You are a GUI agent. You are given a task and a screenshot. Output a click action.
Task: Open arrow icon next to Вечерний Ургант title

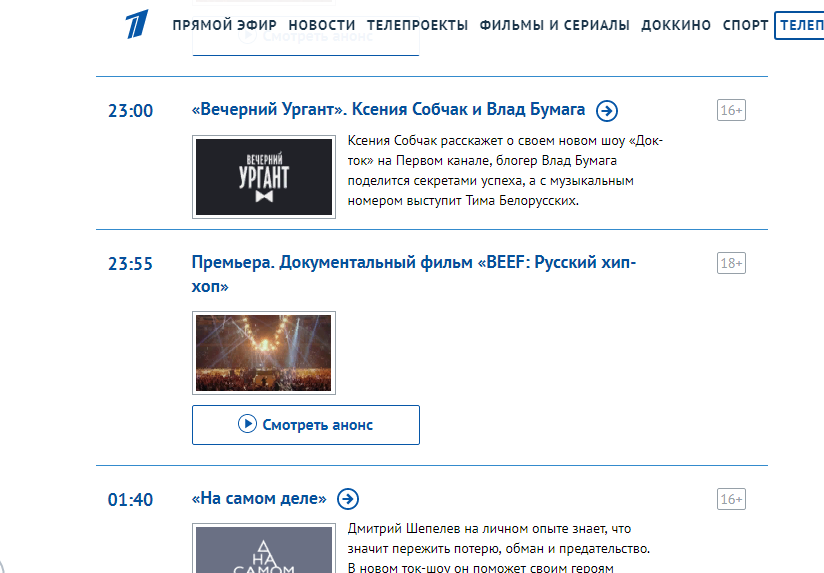pyautogui.click(x=607, y=110)
